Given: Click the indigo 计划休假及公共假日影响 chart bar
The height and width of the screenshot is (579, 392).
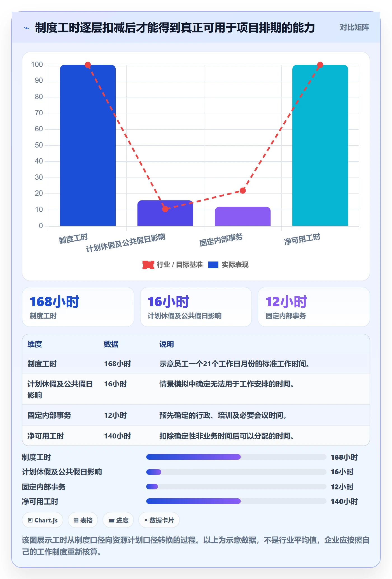Looking at the screenshot, I should click(x=165, y=213).
